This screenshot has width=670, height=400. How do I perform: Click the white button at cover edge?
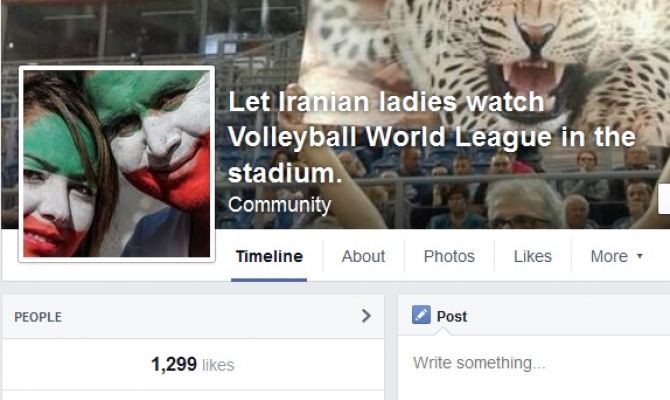(x=664, y=199)
